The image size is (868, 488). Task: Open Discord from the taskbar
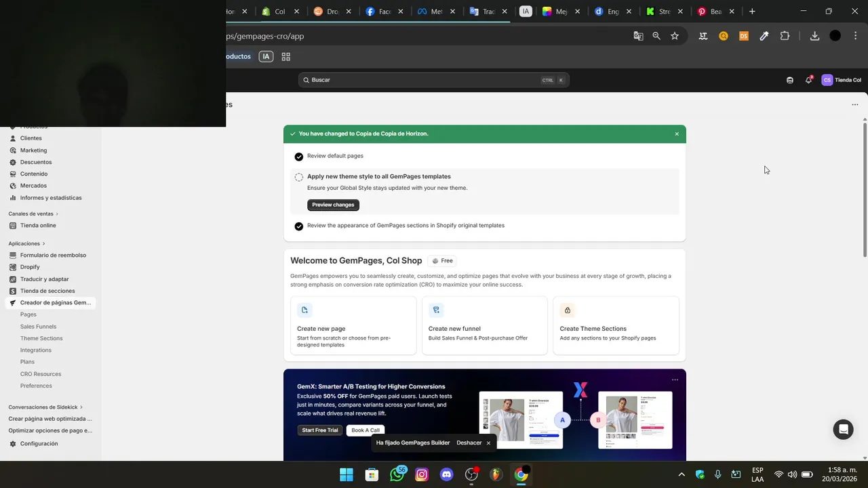click(x=446, y=474)
